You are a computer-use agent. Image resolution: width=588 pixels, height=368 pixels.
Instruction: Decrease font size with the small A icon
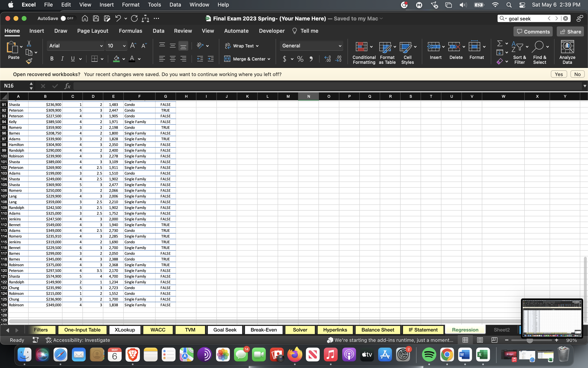pyautogui.click(x=144, y=46)
